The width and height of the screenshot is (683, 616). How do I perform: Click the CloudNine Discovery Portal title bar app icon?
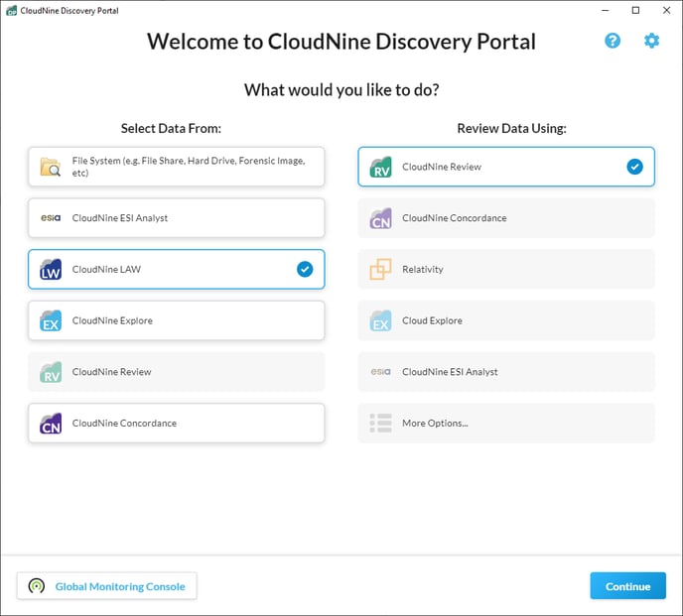tap(11, 11)
